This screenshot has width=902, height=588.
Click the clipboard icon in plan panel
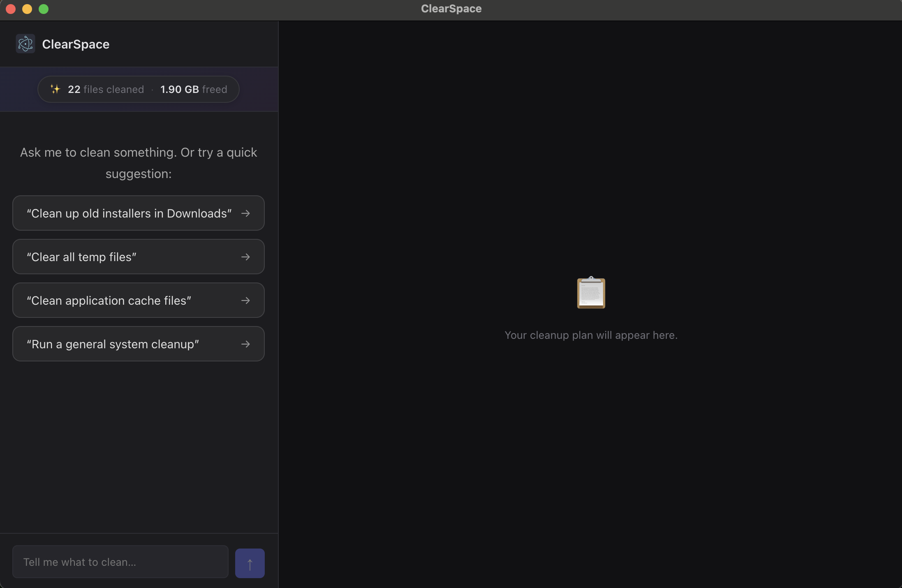tap(591, 292)
